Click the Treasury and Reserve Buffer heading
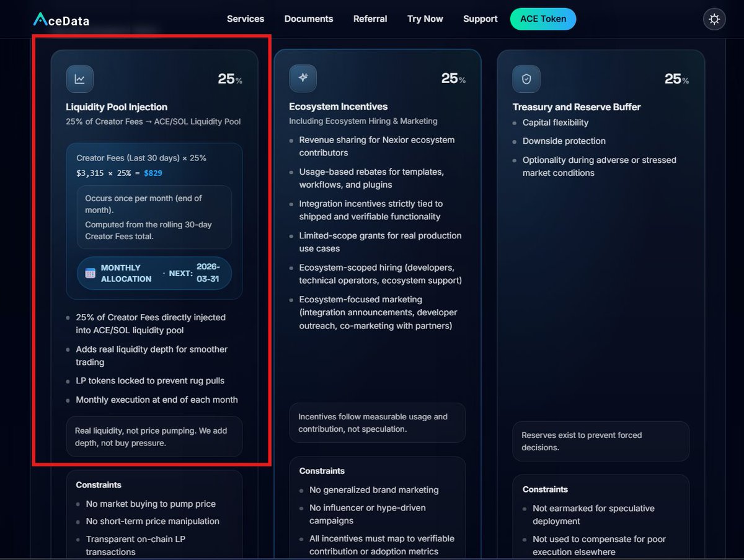744x560 pixels. (577, 107)
